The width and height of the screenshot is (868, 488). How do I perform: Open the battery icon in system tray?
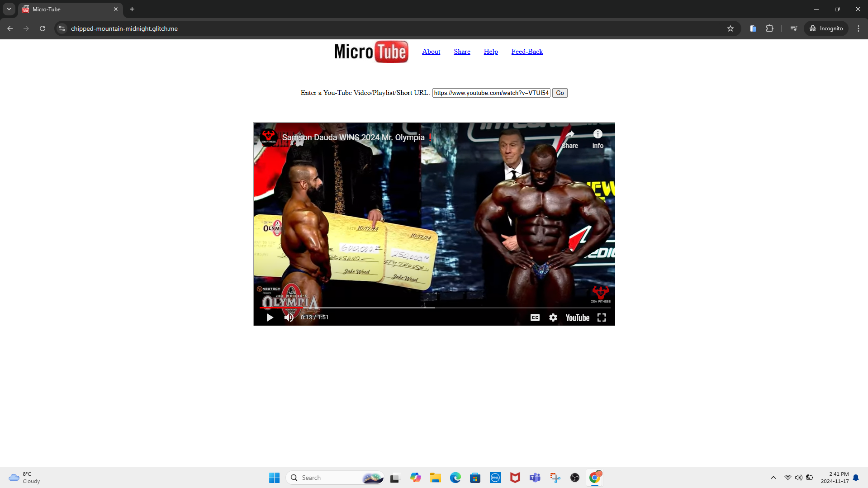[810, 478]
